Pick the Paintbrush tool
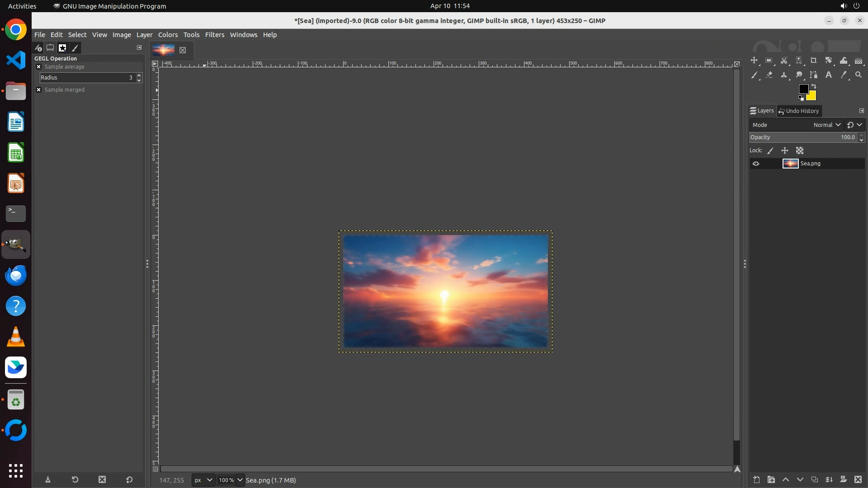Viewport: 868px width, 488px height. (x=754, y=75)
